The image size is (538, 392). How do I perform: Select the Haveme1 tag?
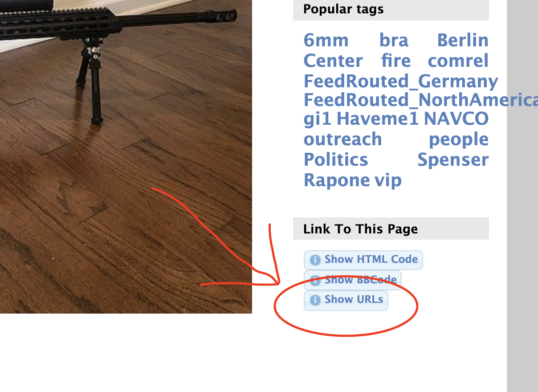pos(378,119)
